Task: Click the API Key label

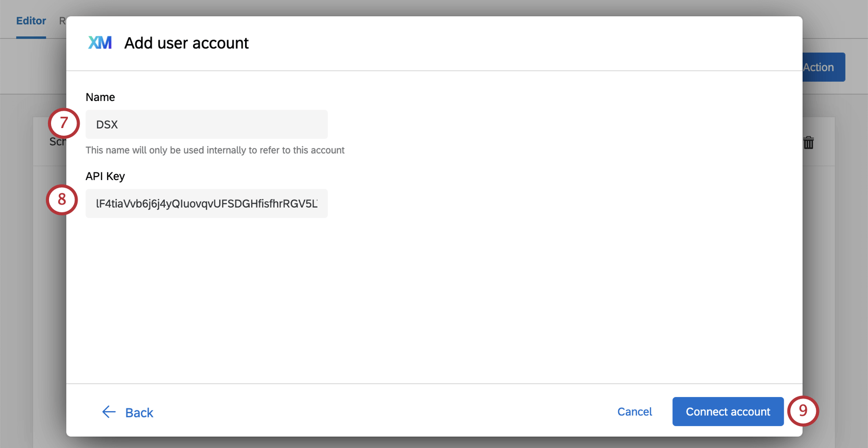Action: click(105, 176)
